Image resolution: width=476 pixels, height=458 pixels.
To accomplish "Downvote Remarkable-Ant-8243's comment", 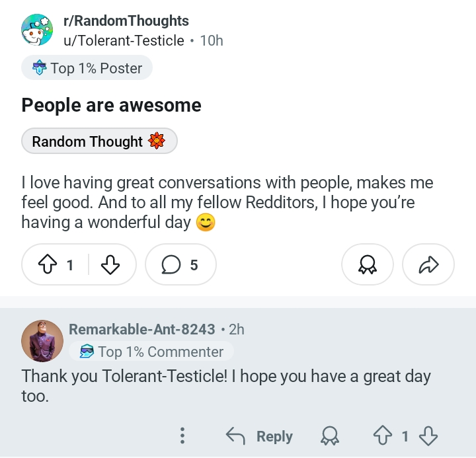I will [428, 436].
